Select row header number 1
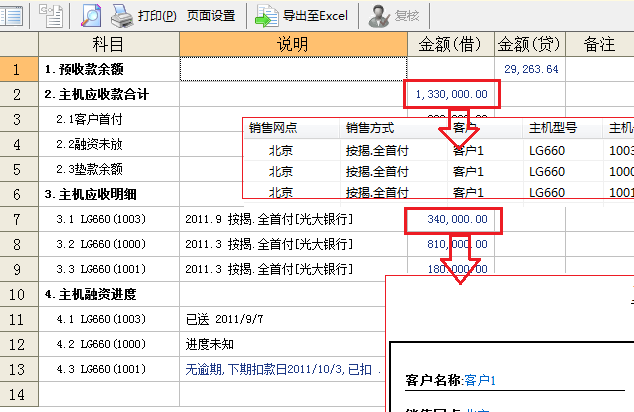Screen dimensions: 634x412 point(19,69)
